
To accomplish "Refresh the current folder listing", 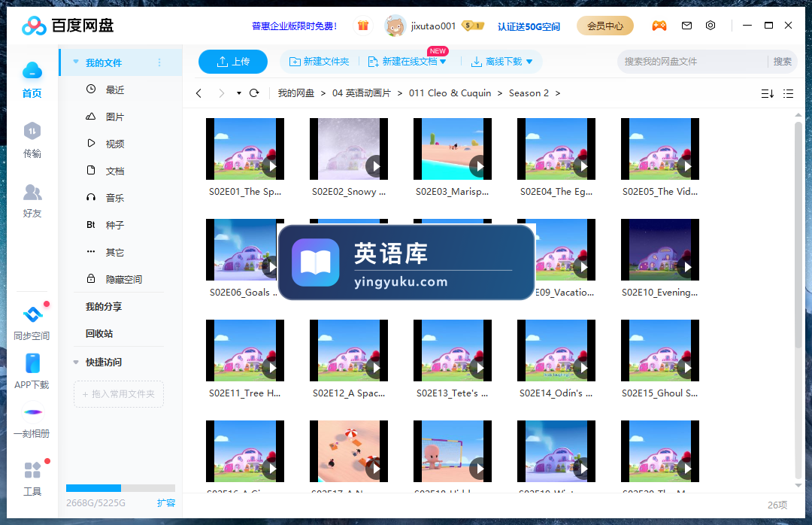I will click(254, 93).
